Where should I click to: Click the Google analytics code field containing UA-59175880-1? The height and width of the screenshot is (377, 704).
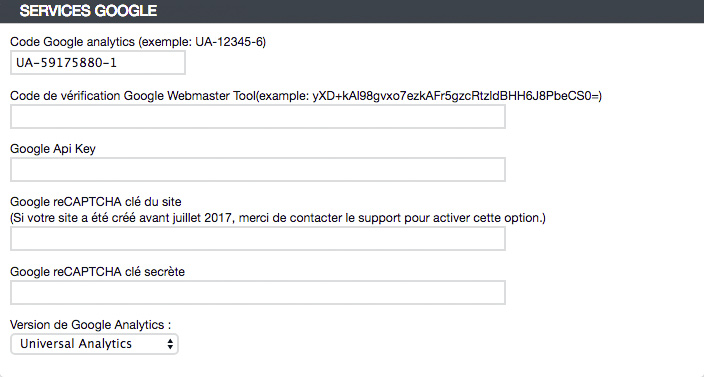point(97,62)
